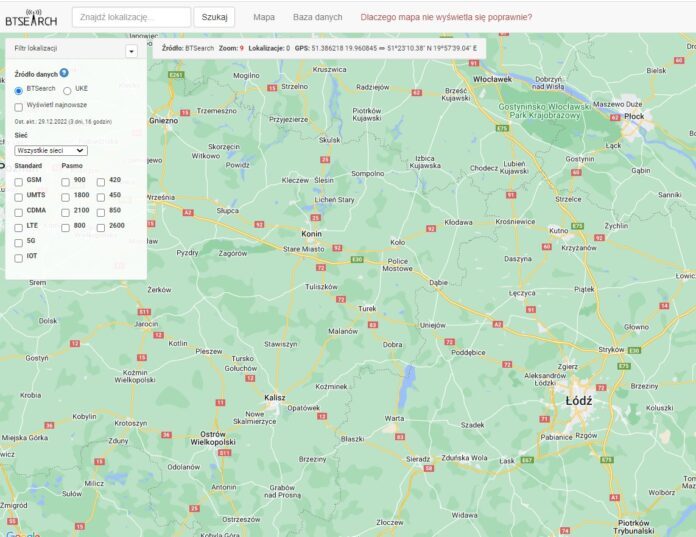Open the map display problem link
The height and width of the screenshot is (537, 696).
(446, 17)
